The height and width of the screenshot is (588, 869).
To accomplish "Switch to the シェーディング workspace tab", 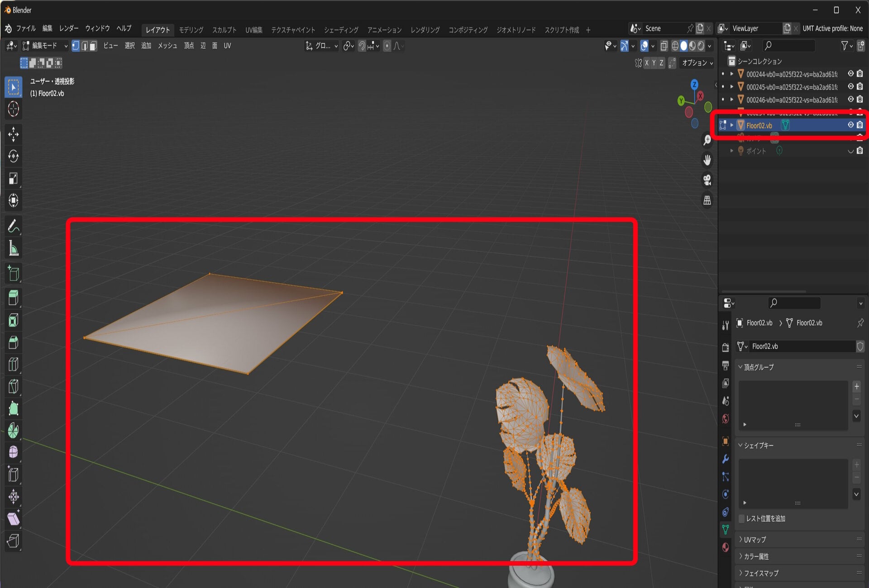I will (341, 30).
